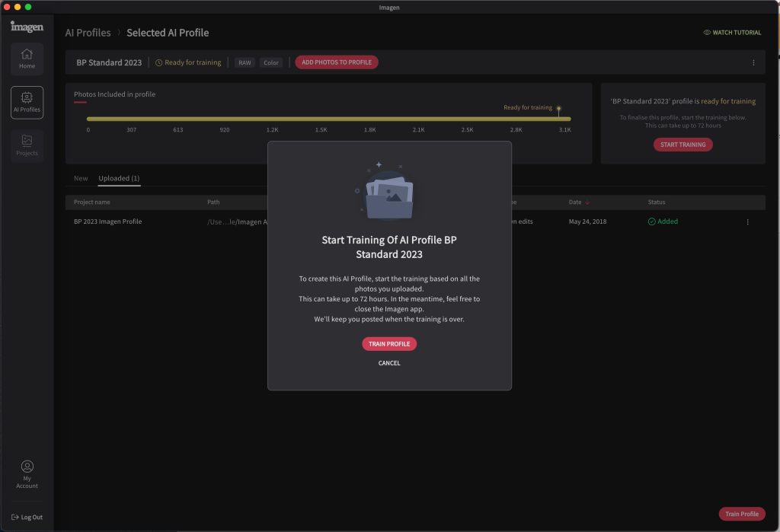The width and height of the screenshot is (780, 532).
Task: Click the green Added check status
Action: [x=663, y=221]
